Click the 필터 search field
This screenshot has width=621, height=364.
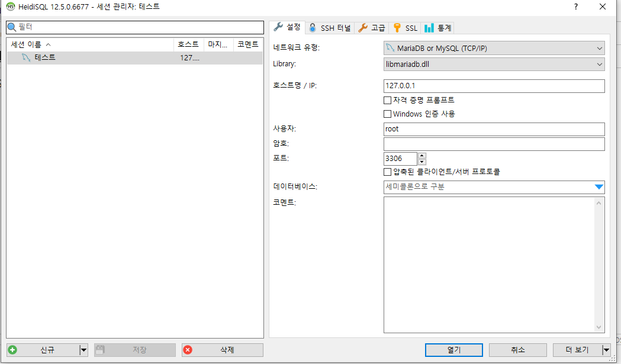[135, 27]
